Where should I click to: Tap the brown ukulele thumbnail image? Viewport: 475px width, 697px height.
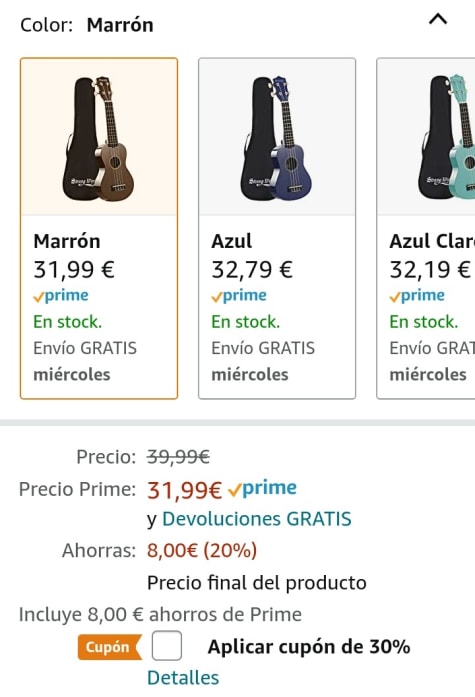(99, 139)
